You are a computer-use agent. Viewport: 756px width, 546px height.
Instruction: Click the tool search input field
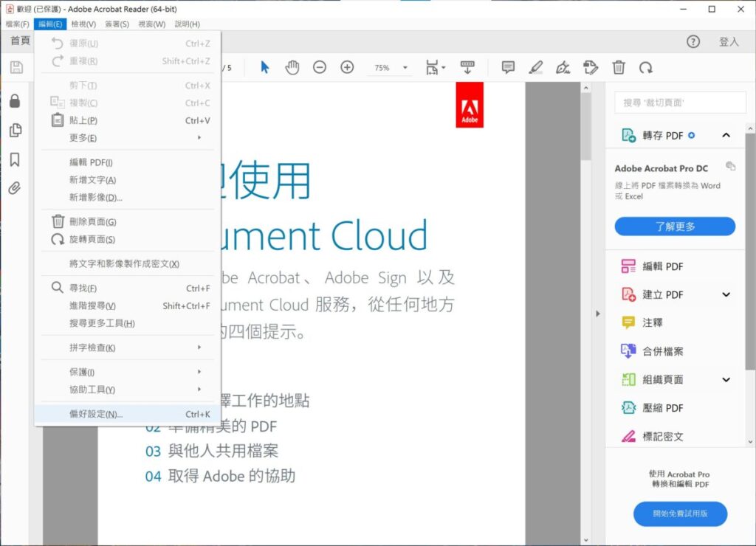(x=680, y=103)
